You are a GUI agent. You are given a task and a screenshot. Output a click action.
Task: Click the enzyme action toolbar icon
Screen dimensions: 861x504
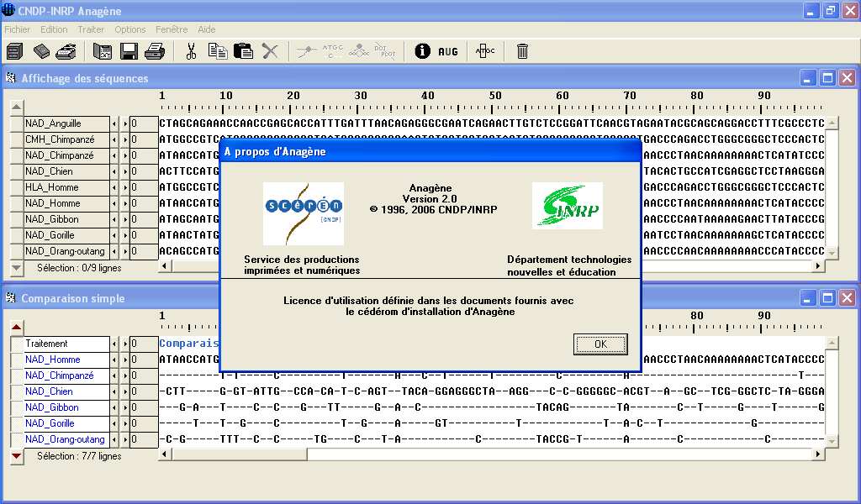point(359,51)
